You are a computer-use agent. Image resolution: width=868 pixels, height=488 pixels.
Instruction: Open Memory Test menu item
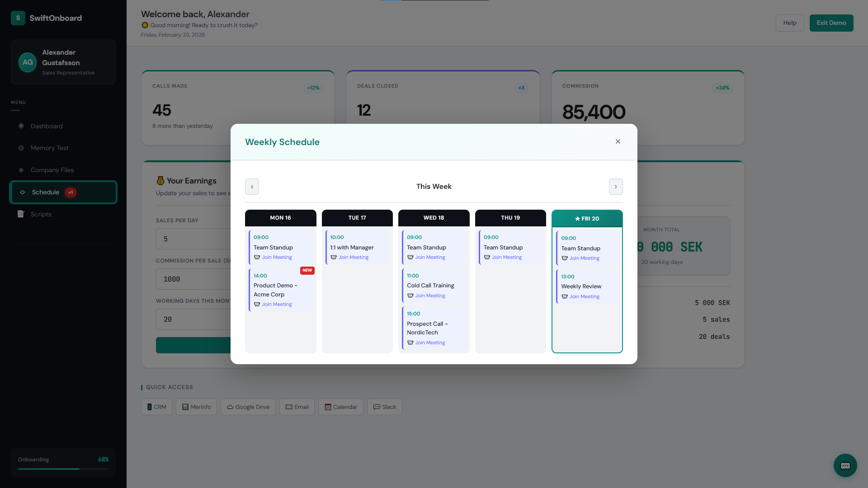pos(50,148)
